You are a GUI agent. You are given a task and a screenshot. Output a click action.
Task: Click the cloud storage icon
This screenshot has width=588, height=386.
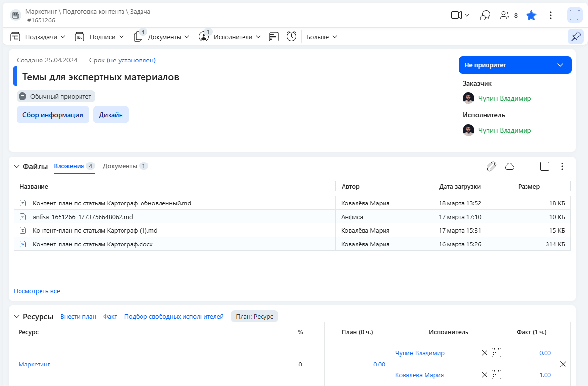point(509,166)
